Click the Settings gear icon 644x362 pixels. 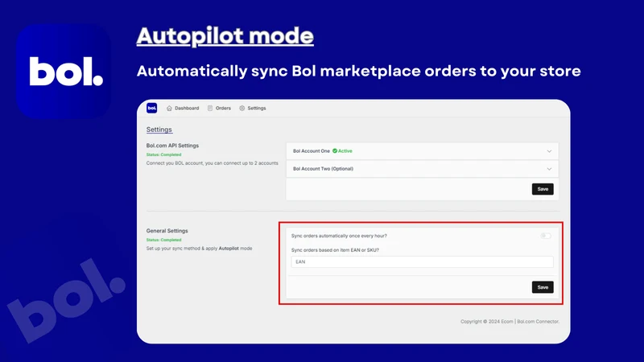tap(242, 109)
